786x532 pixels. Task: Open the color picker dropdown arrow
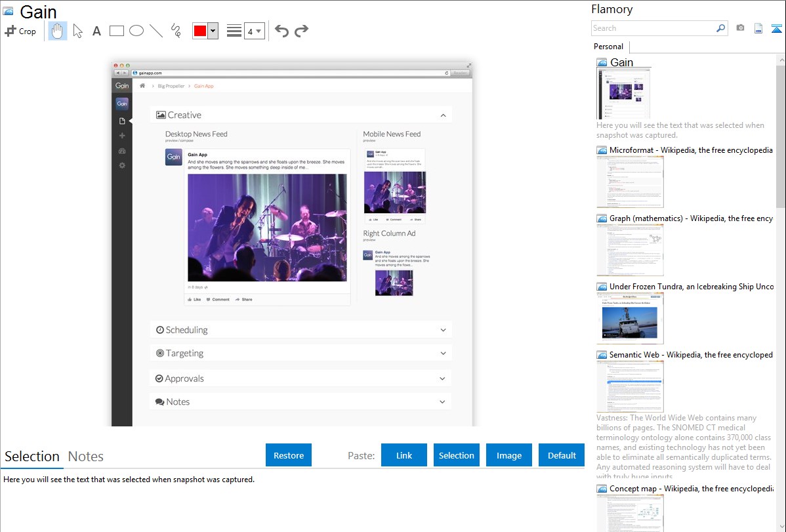pyautogui.click(x=213, y=31)
